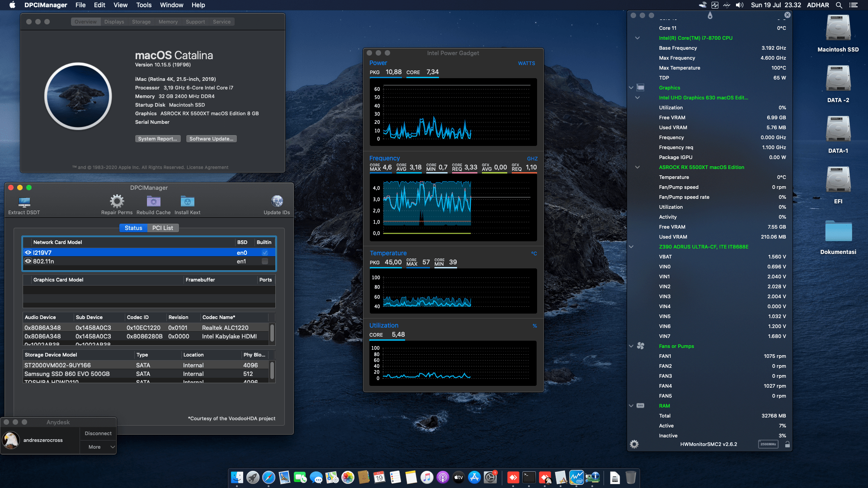The width and height of the screenshot is (868, 488).
Task: Uncheck the Builtin checkbox for I219V7
Action: (264, 253)
